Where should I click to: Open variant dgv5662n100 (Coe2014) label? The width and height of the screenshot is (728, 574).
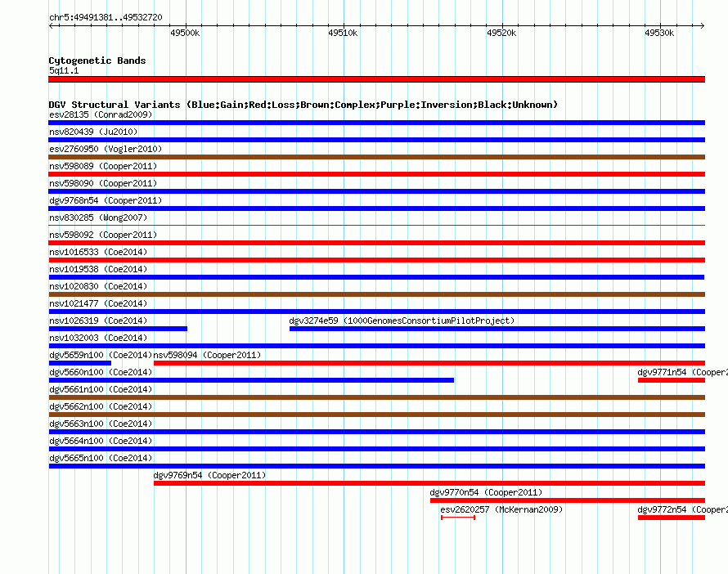(x=101, y=406)
